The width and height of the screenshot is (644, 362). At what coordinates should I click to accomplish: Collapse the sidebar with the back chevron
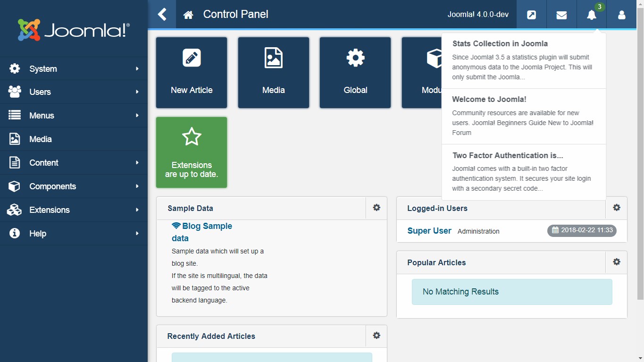162,14
